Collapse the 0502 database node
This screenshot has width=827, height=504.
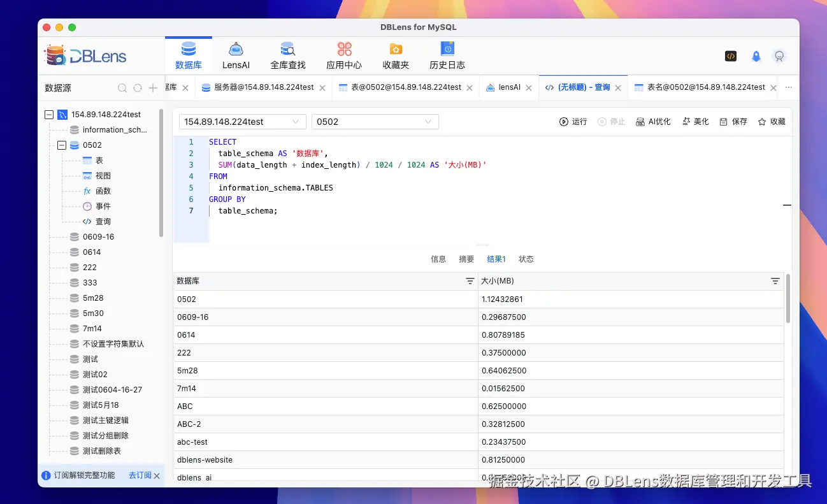[x=62, y=145]
